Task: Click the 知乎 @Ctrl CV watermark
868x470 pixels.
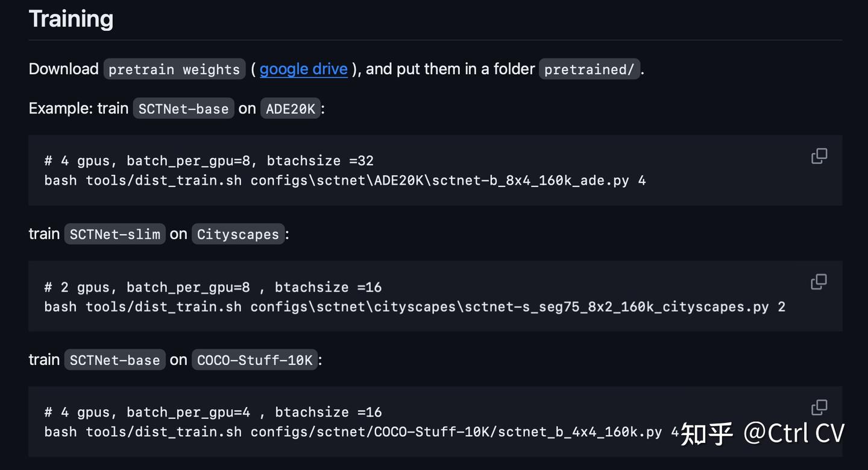Action: click(763, 433)
